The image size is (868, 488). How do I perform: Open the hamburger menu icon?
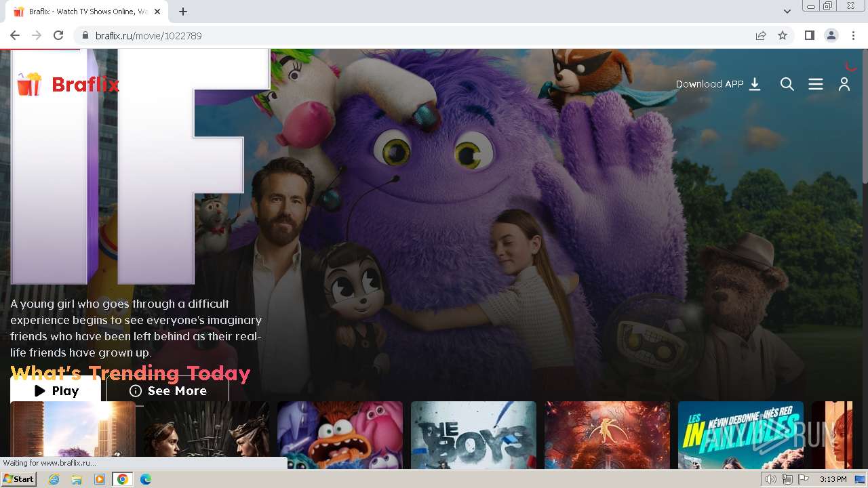[x=816, y=84]
